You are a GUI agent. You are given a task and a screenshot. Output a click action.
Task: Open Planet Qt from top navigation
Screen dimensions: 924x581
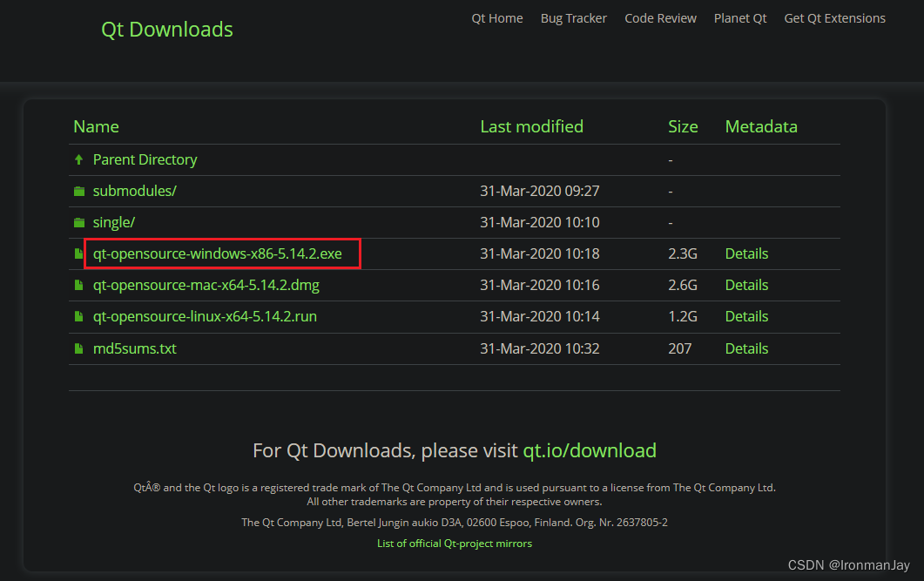click(x=740, y=18)
